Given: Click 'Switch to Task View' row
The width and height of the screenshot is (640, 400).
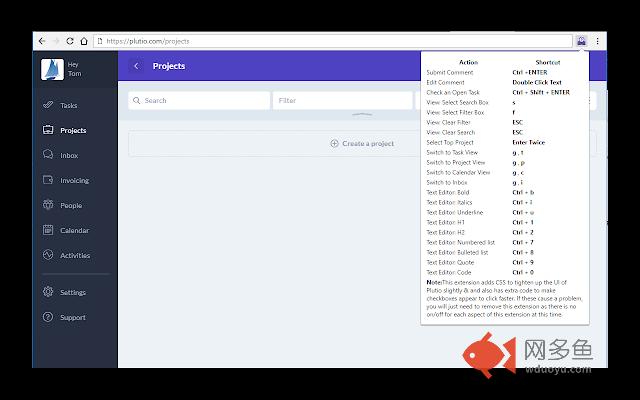Looking at the screenshot, I should pyautogui.click(x=505, y=152).
